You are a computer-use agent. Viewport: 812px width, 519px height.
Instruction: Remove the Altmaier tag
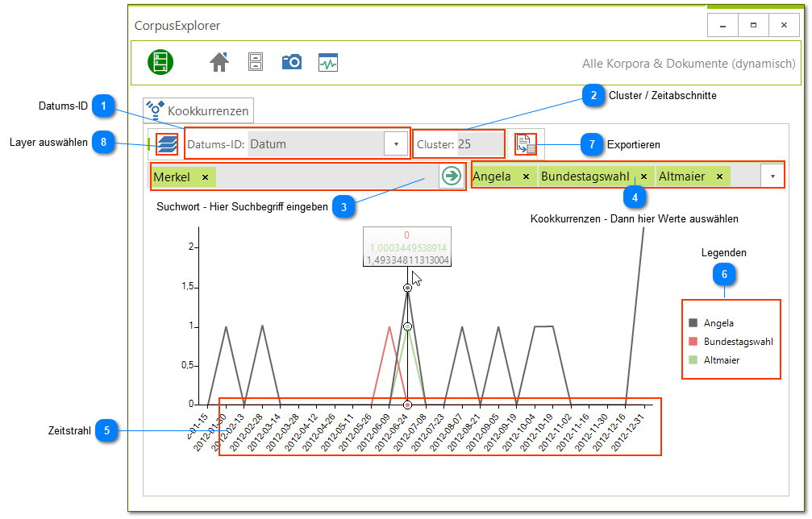pyautogui.click(x=720, y=176)
